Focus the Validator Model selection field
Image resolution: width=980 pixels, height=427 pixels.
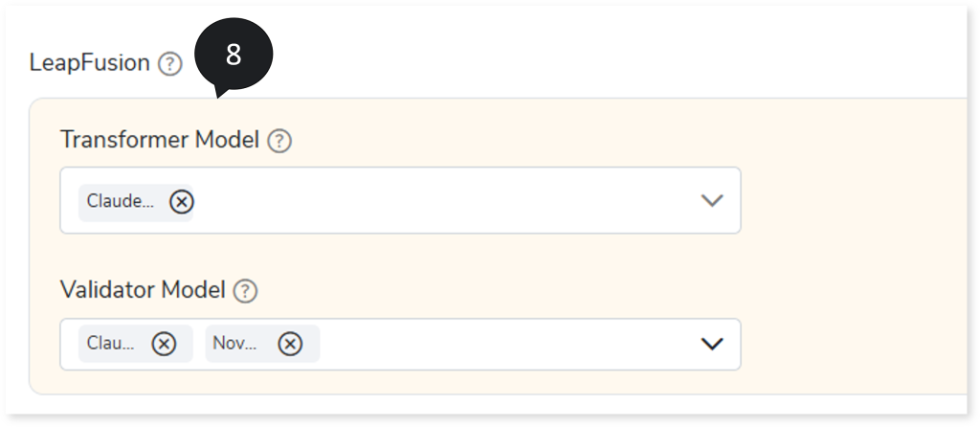[x=507, y=344]
